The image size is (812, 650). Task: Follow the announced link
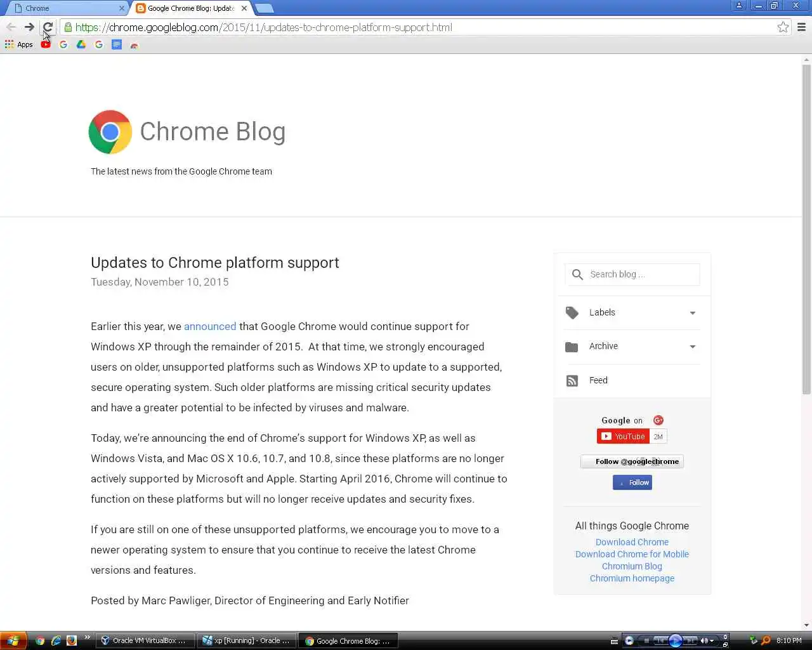210,326
